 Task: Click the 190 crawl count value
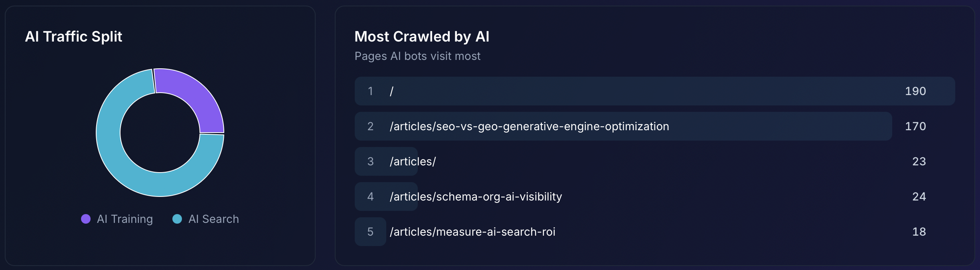(x=916, y=91)
